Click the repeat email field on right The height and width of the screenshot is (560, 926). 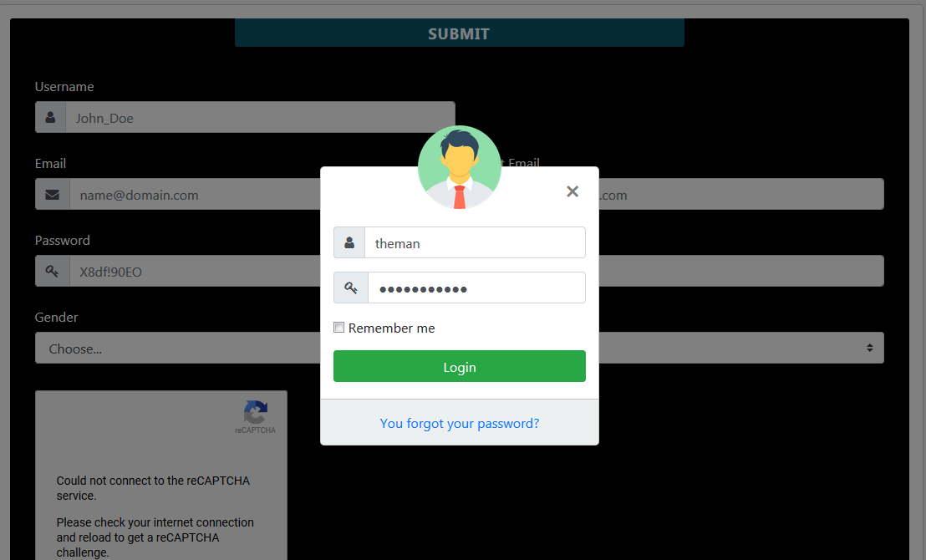click(741, 195)
